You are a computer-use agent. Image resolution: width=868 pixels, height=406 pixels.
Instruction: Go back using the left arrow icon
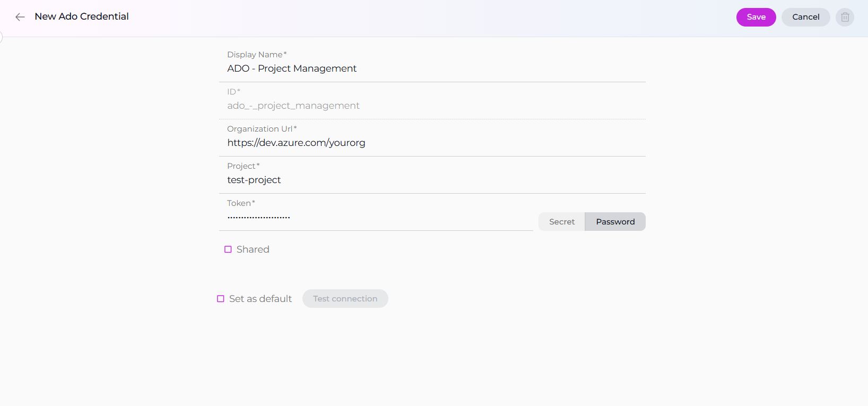[x=20, y=17]
